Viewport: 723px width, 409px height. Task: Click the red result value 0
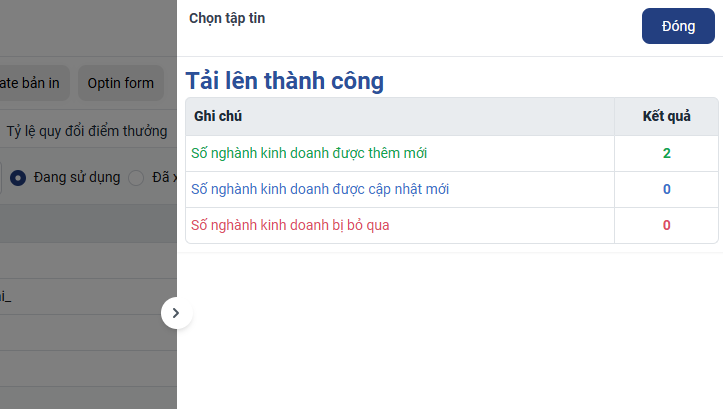666,225
